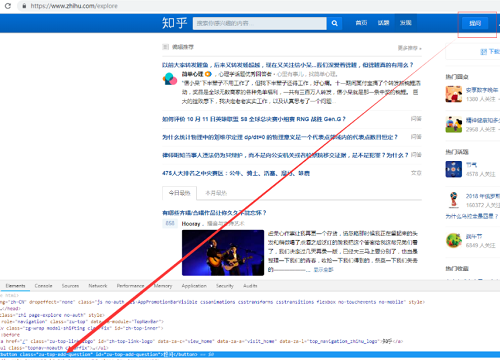Click the 2018 World Cup topic icon
Screen dimensions: 500x360
[454, 200]
